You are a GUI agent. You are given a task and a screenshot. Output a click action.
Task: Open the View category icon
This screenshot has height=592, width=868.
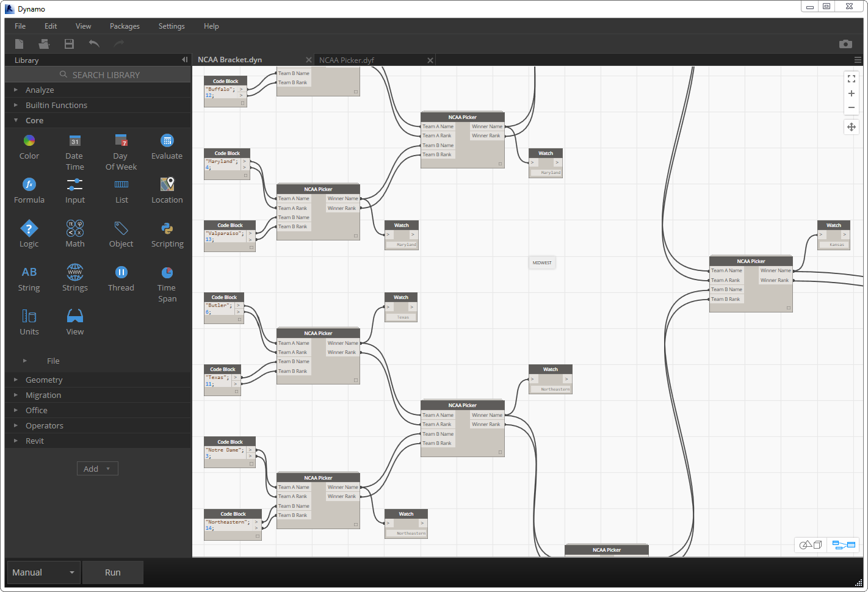pos(75,316)
